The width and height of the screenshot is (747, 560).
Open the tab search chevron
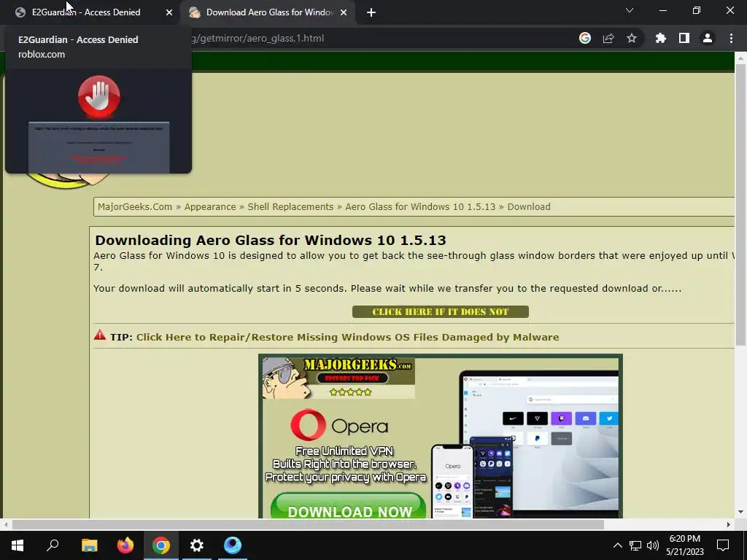tap(630, 10)
